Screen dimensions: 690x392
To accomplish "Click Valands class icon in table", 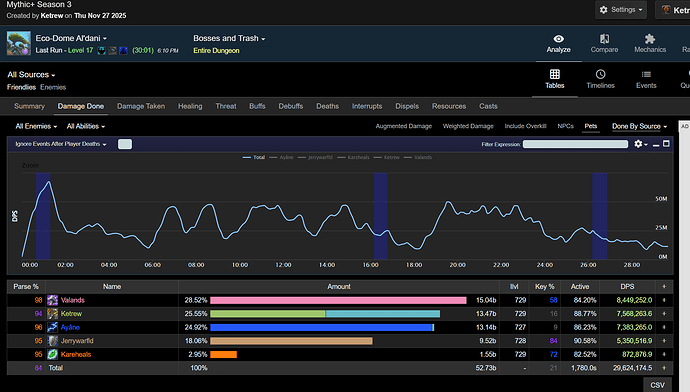I will 52,300.
